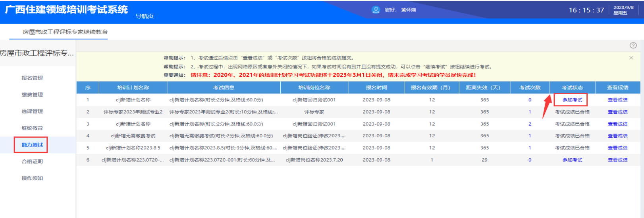Open 选课管理 in the sidebar
The width and height of the screenshot is (644, 218).
point(32,111)
